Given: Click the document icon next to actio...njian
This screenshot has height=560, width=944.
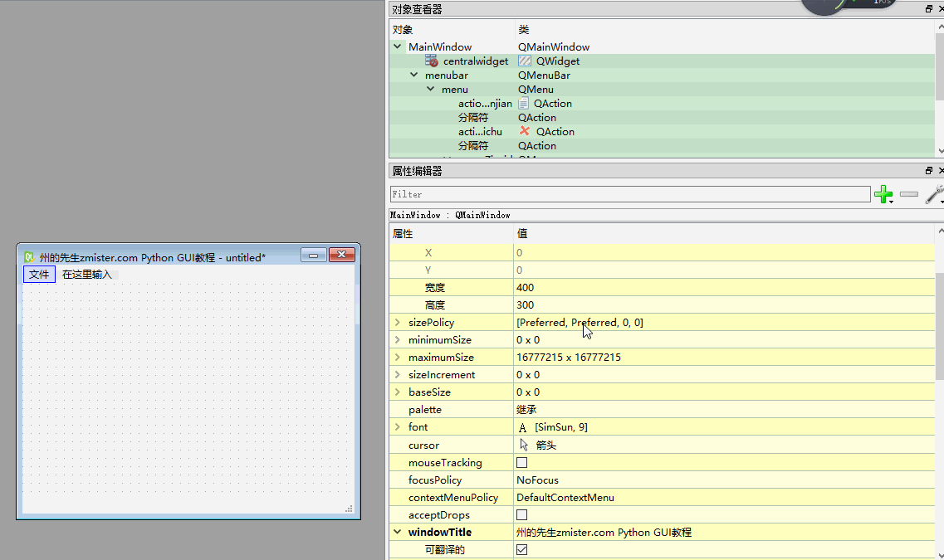Looking at the screenshot, I should tap(522, 103).
